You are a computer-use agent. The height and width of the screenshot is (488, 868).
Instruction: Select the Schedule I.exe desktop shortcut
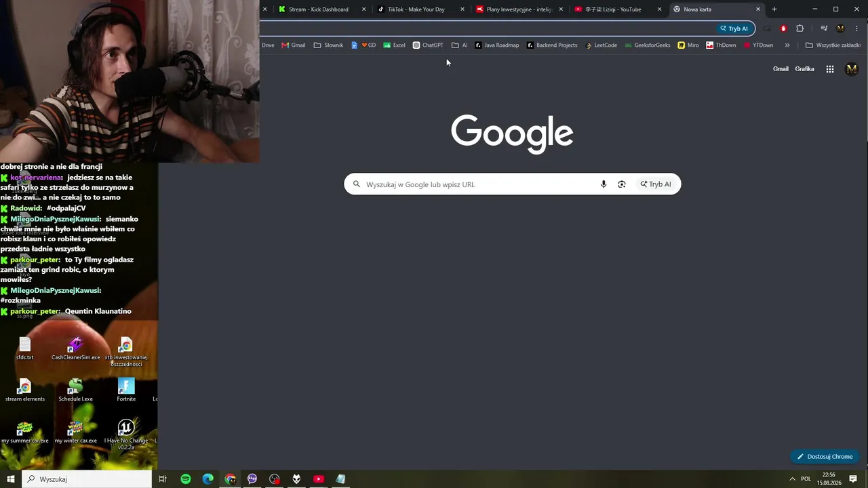[x=75, y=390]
